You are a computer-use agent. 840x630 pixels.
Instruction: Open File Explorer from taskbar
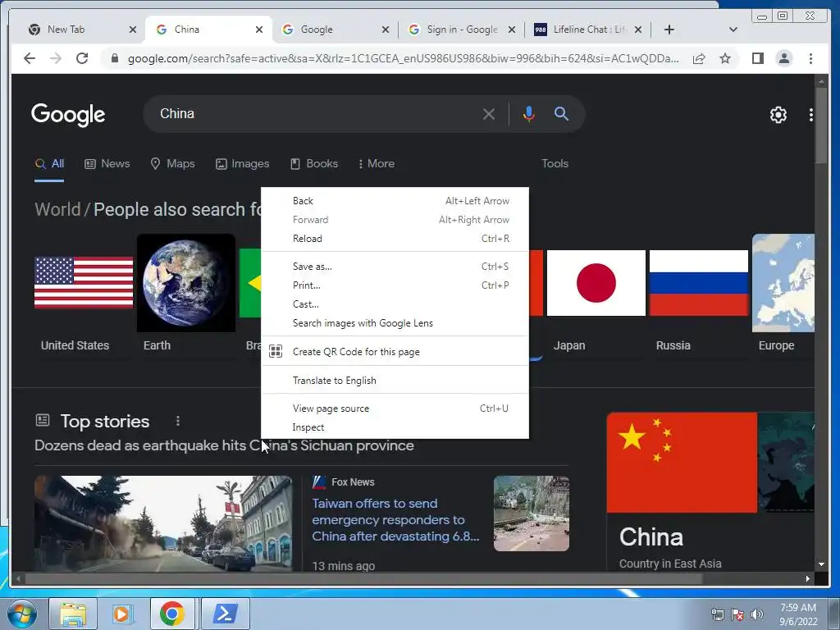73,614
